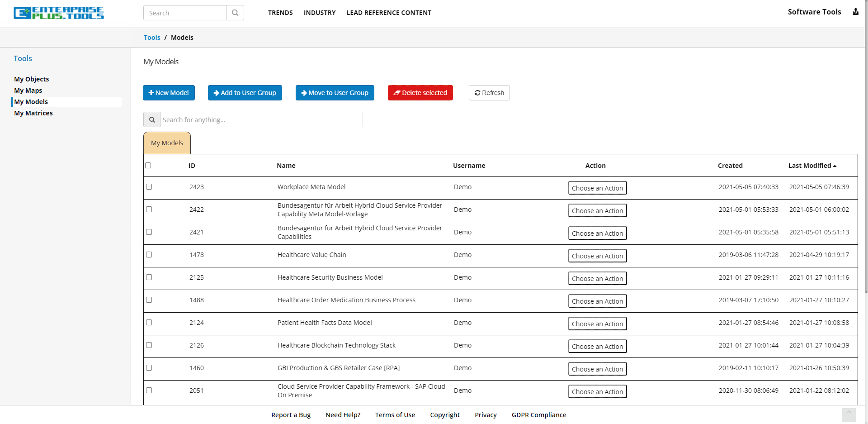
Task: Check Healthcare Blockchain Technology Stack row
Action: pyautogui.click(x=149, y=345)
